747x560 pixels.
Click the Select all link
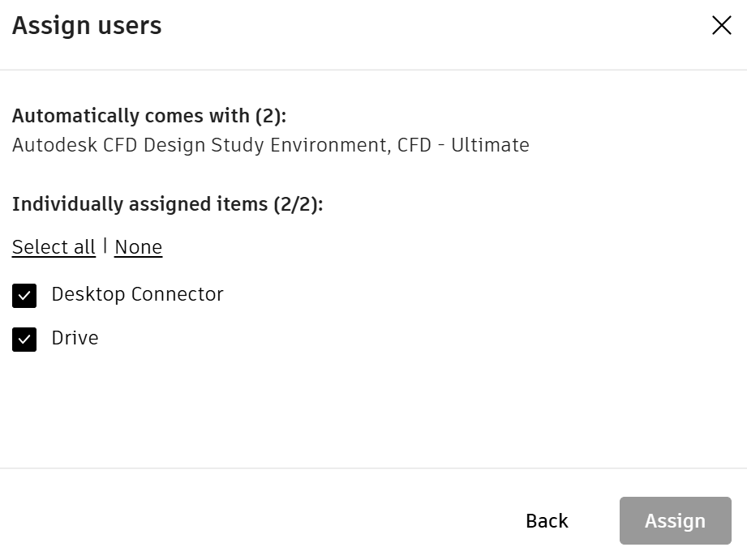tap(54, 247)
